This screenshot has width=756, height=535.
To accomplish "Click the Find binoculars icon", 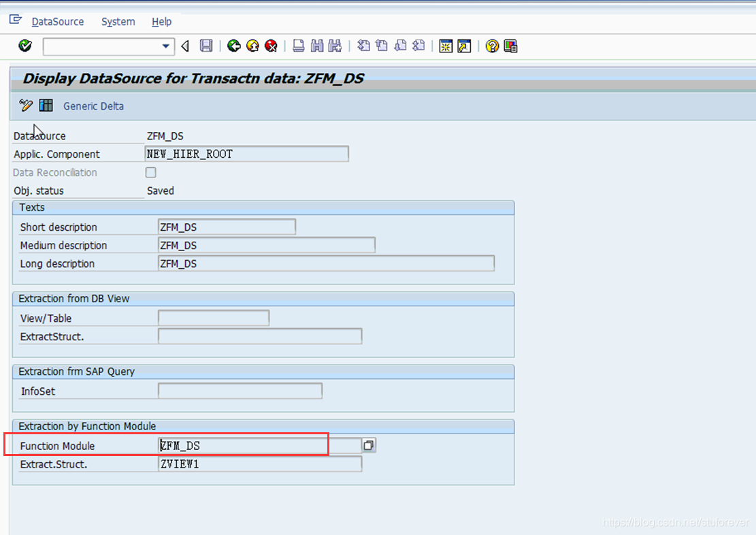I will tap(317, 46).
